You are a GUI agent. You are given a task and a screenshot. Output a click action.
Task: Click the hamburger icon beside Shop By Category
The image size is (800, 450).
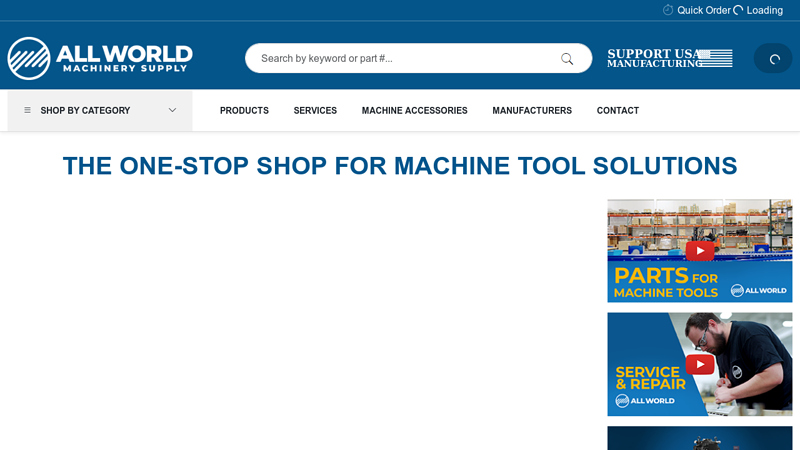click(x=27, y=111)
